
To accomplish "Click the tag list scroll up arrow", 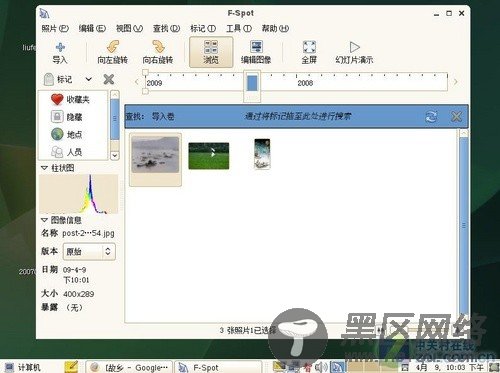I will click(115, 95).
